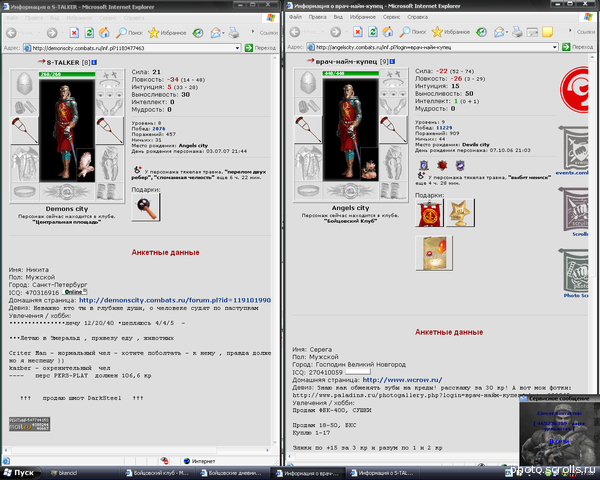The width and height of the screenshot is (600, 480).
Task: Stop loading in врач-найм-купец window
Action: [358, 32]
